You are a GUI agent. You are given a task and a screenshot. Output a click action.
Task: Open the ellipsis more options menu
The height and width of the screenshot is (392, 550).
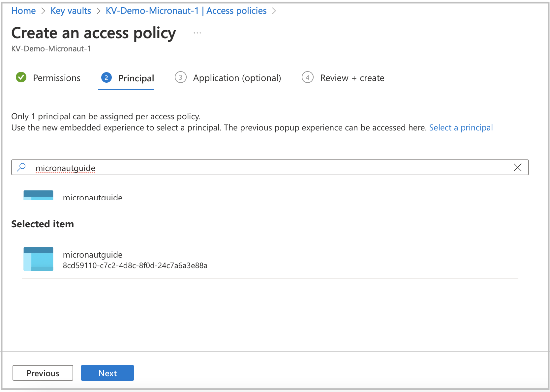(197, 33)
